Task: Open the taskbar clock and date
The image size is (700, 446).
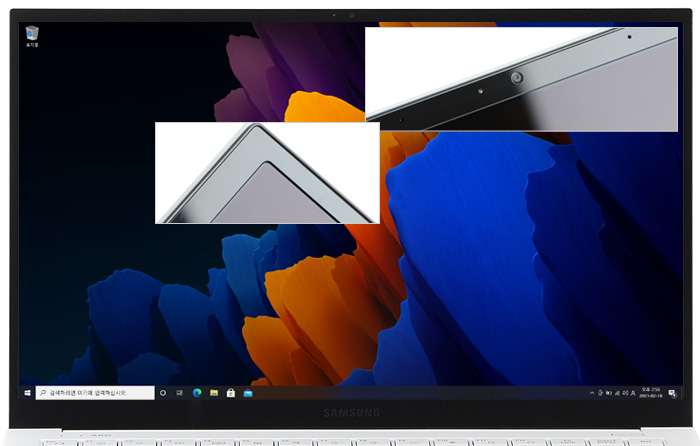Action: click(x=650, y=393)
